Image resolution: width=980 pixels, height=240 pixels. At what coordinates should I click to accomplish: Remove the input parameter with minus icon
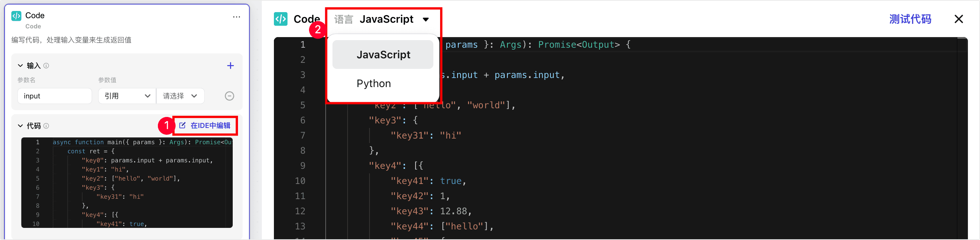point(229,96)
